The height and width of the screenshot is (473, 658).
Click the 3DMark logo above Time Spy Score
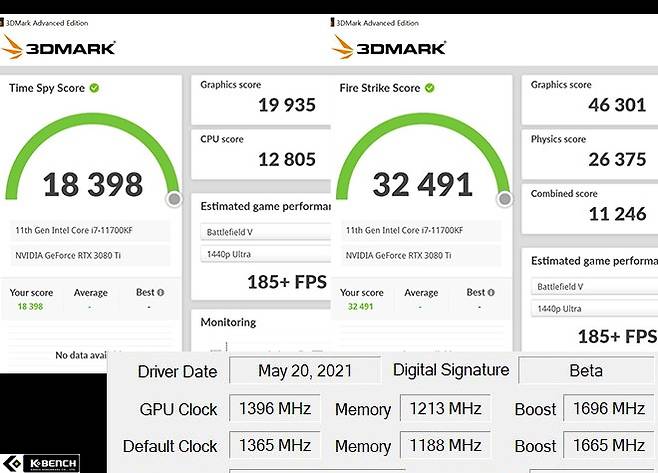click(x=60, y=47)
